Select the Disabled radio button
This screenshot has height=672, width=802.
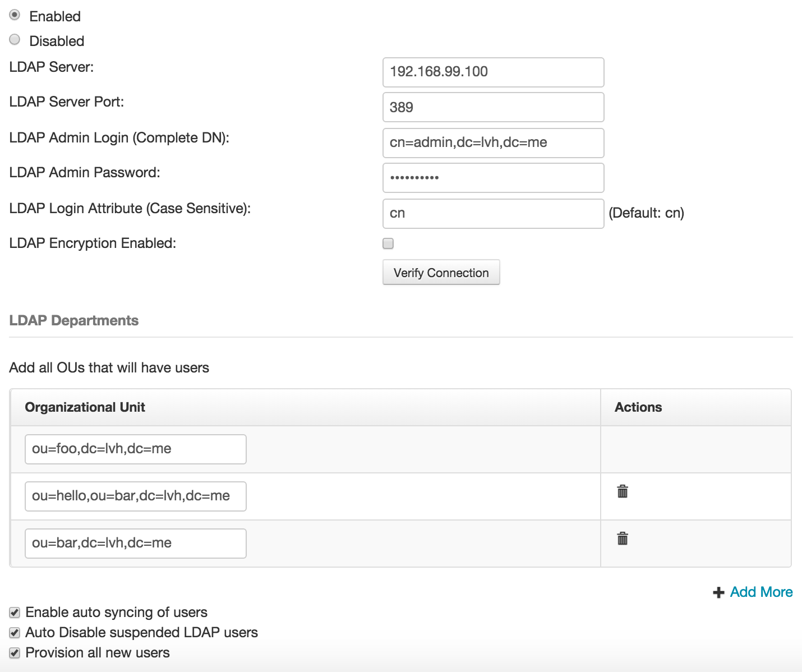coord(15,39)
